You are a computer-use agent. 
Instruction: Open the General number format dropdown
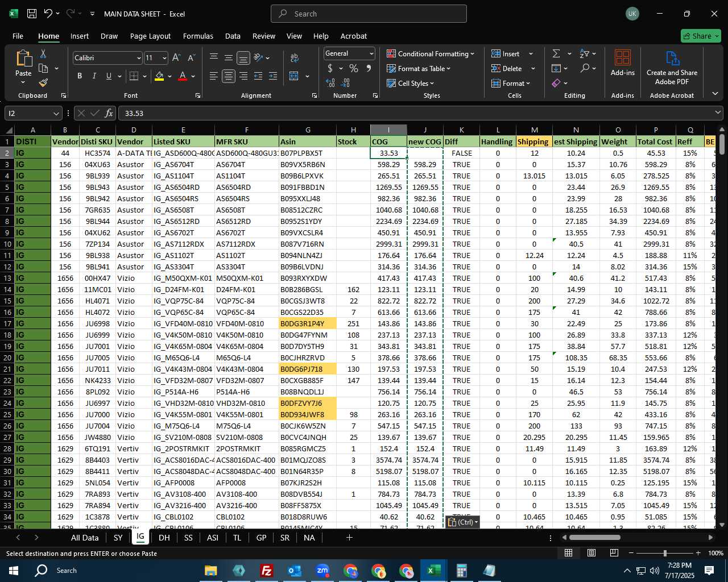(371, 53)
